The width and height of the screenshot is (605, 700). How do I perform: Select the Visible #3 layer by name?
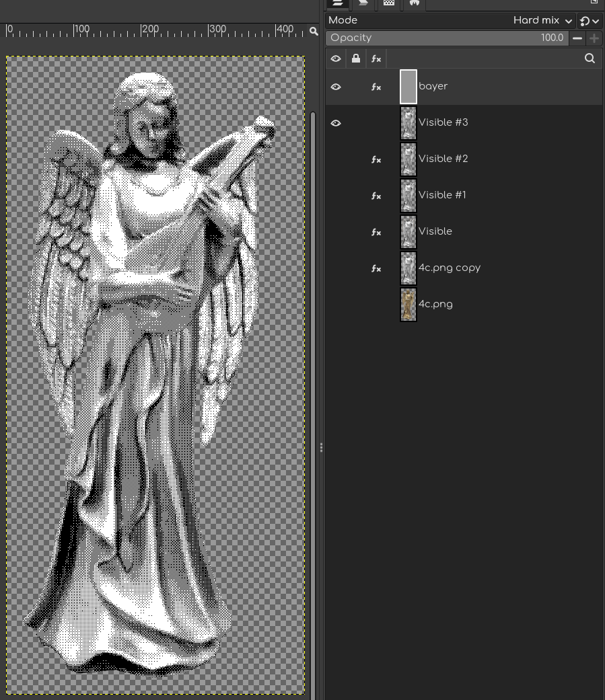(443, 122)
